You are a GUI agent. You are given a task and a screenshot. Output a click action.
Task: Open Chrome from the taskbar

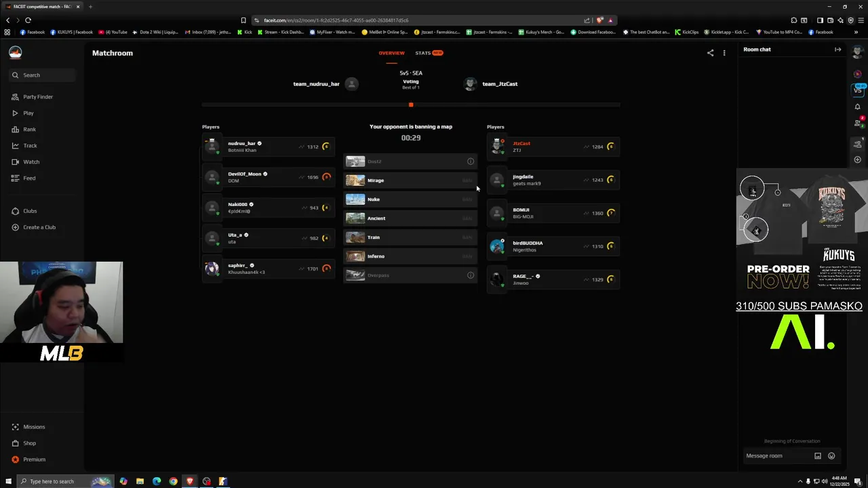coord(173,481)
